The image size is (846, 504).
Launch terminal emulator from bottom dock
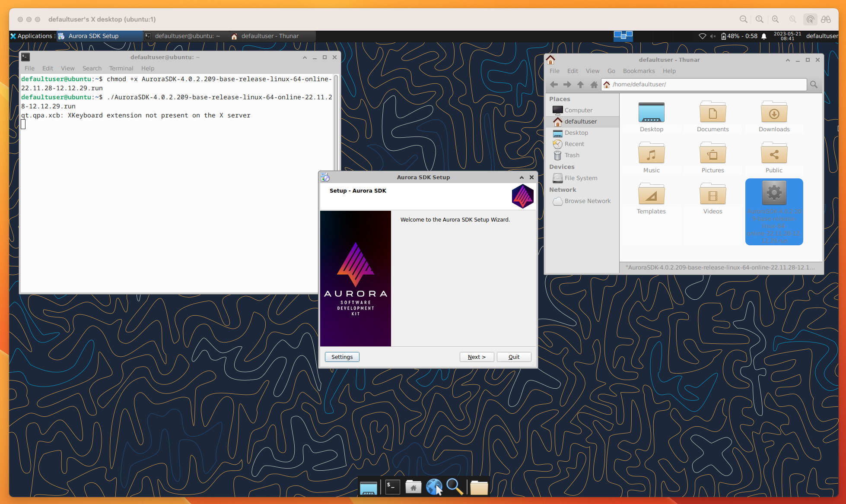(x=393, y=487)
